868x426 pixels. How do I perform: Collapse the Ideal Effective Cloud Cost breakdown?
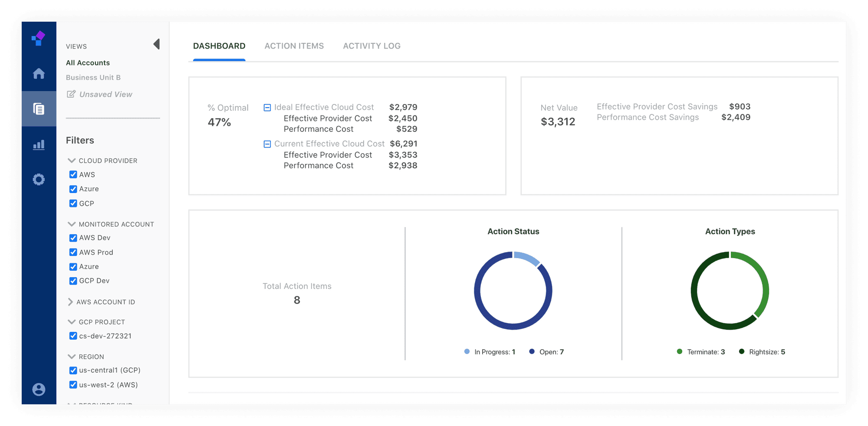click(x=267, y=108)
